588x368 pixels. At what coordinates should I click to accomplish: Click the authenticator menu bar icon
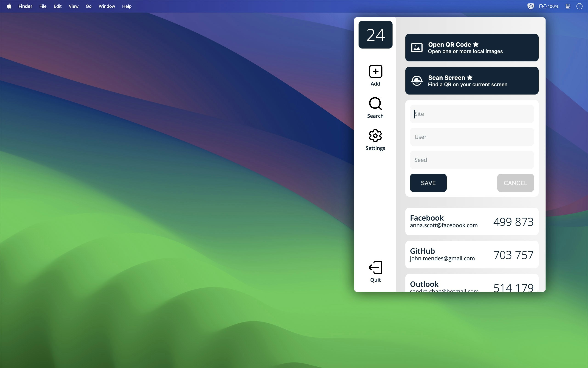[x=531, y=6]
